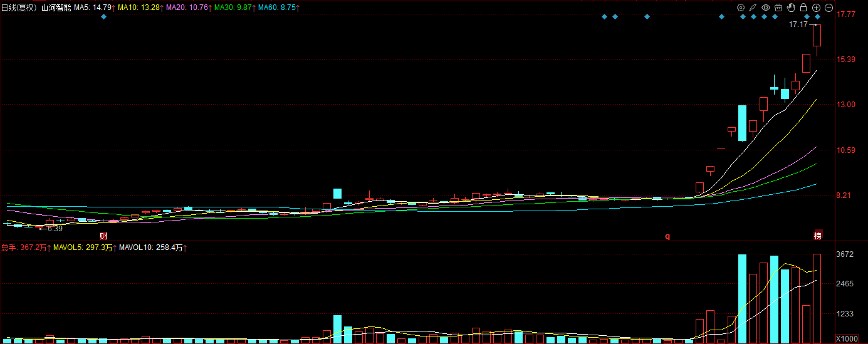Open the toolbox icon
This screenshot has width=868, height=344.
pyautogui.click(x=778, y=8)
